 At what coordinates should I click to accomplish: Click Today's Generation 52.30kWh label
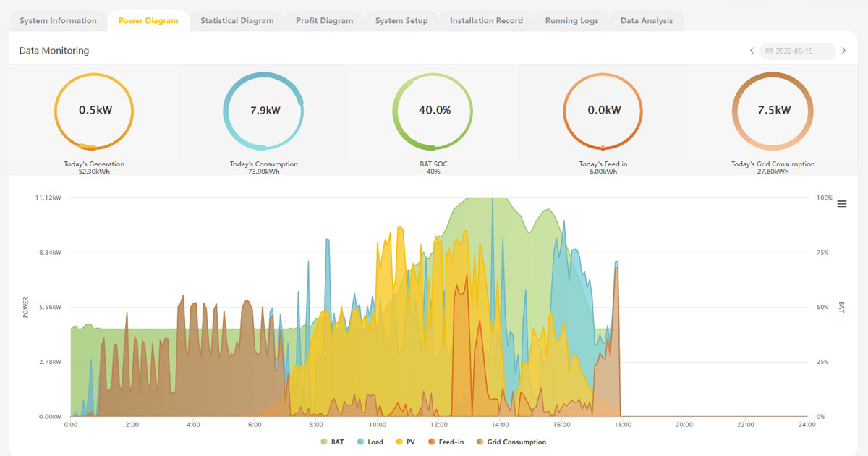tap(94, 168)
